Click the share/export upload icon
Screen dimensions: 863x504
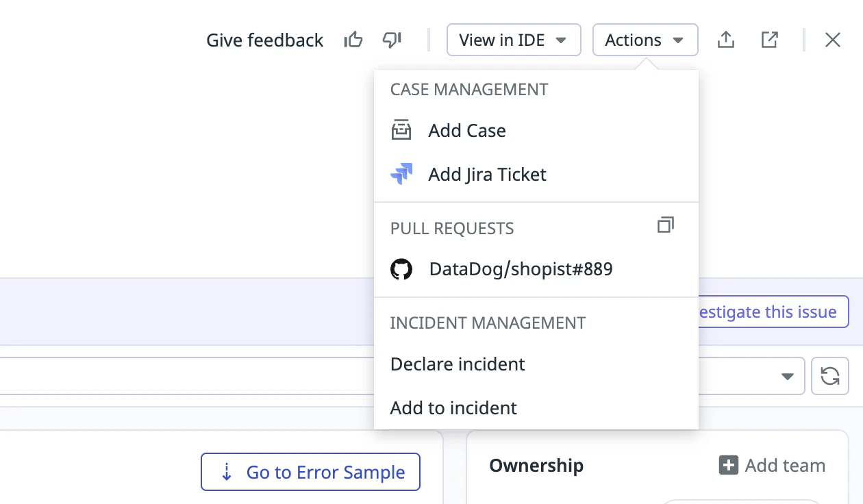coord(726,40)
